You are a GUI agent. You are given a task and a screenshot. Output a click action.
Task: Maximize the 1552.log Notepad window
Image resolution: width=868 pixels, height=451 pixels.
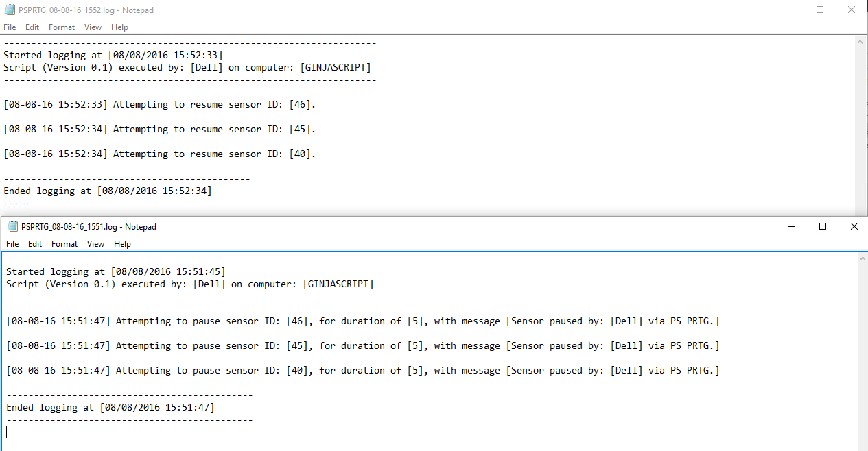point(820,10)
